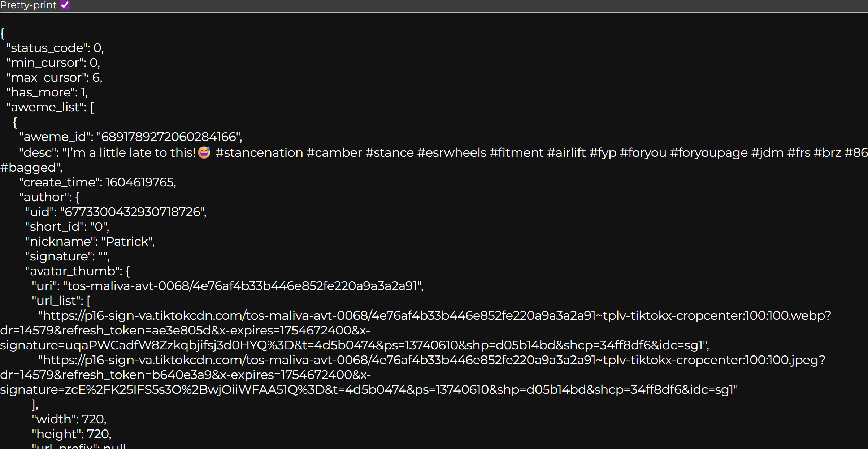Click the "height": 720 line

(x=71, y=434)
